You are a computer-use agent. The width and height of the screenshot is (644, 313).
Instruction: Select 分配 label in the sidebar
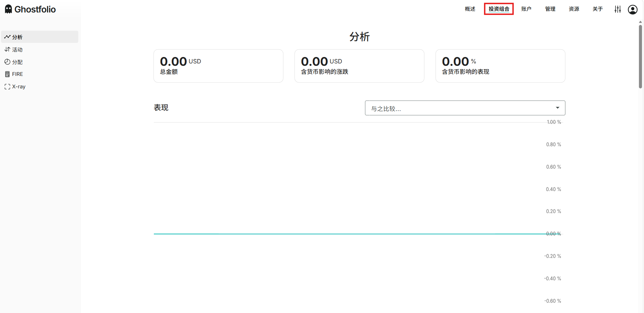click(x=17, y=62)
